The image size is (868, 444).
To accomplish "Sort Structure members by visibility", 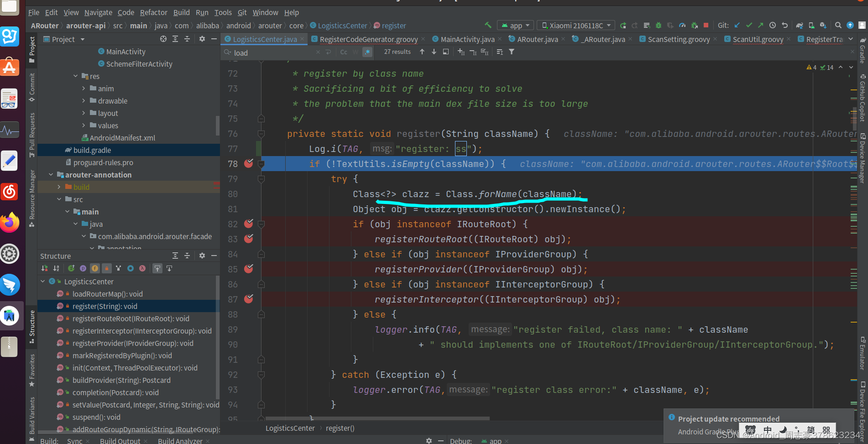I will (44, 268).
